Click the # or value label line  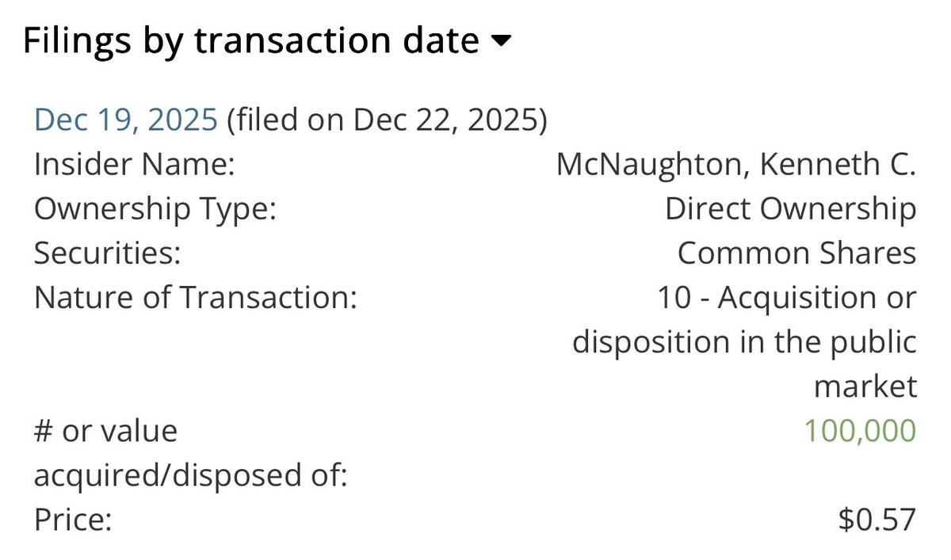pos(106,432)
